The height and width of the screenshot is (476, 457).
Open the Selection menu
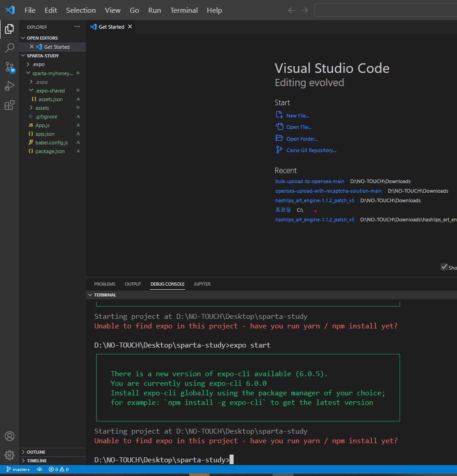pos(81,10)
